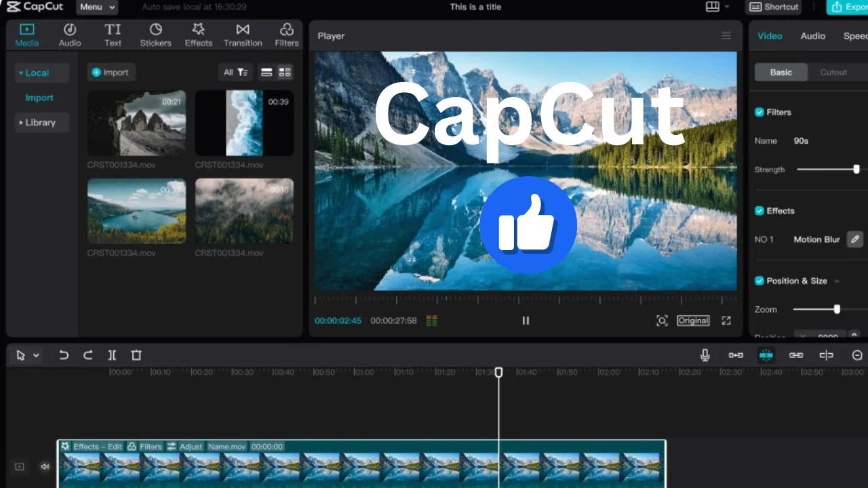Click the track cover icon at timeline left
Viewport: 868px width, 488px height.
click(x=20, y=466)
